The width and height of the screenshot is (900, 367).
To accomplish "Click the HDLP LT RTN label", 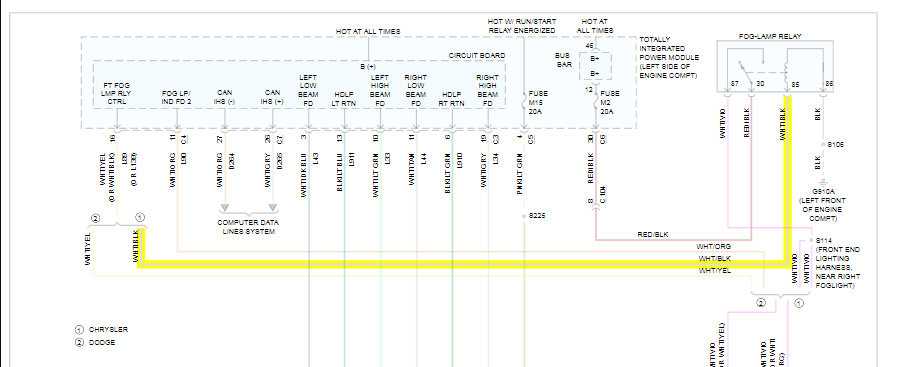I will click(344, 99).
